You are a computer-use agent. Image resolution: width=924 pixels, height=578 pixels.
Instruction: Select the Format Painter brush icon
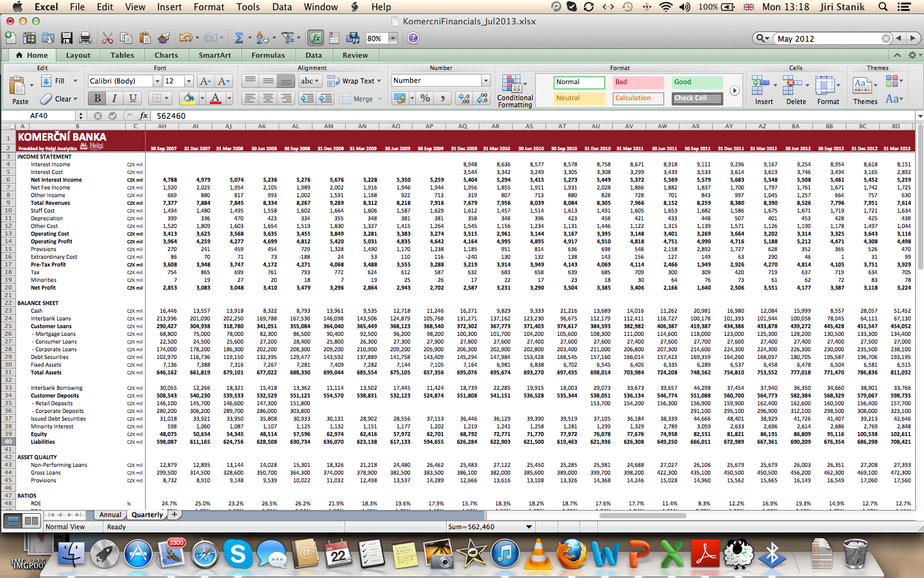click(x=164, y=38)
